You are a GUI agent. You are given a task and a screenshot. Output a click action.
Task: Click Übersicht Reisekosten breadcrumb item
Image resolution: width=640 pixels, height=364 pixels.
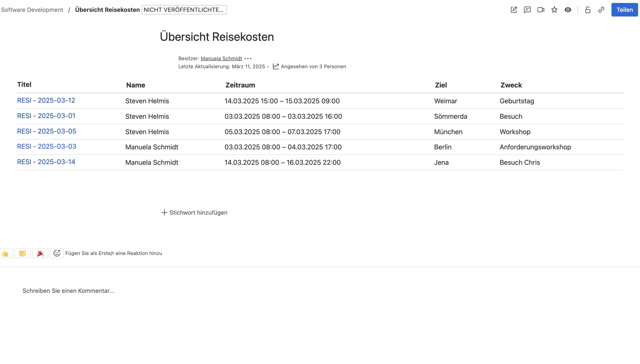[107, 10]
